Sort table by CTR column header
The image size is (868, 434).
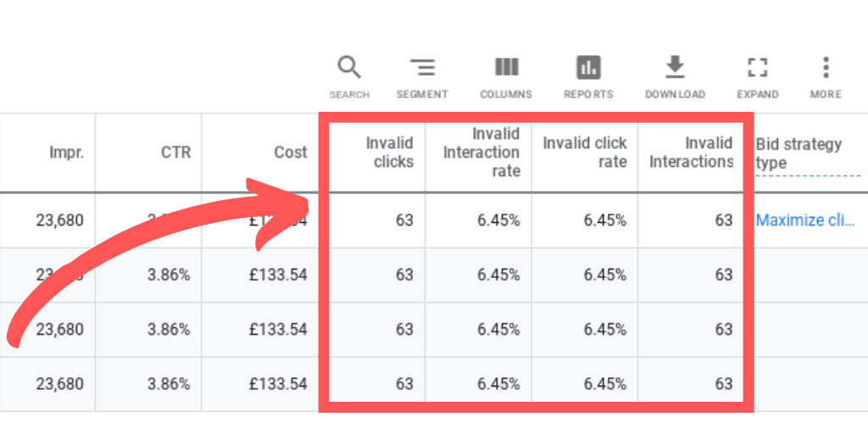175,153
